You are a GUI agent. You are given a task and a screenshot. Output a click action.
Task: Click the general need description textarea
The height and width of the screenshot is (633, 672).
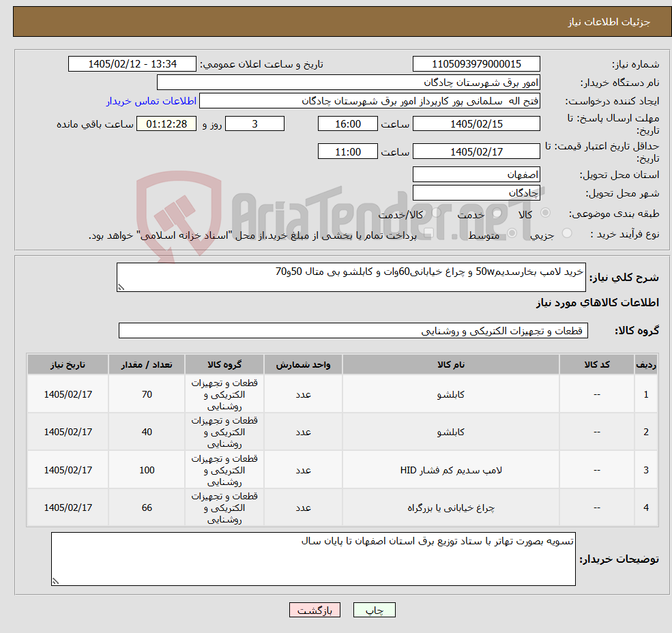click(351, 278)
